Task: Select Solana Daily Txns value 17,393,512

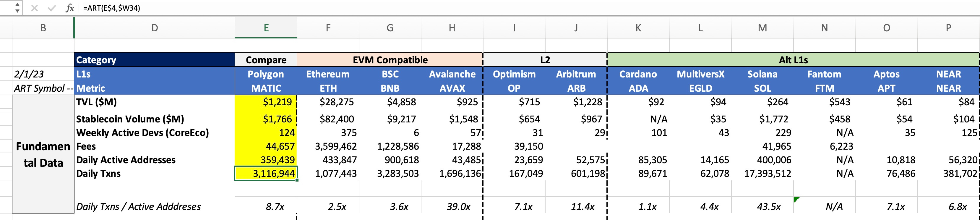Action: click(x=762, y=174)
